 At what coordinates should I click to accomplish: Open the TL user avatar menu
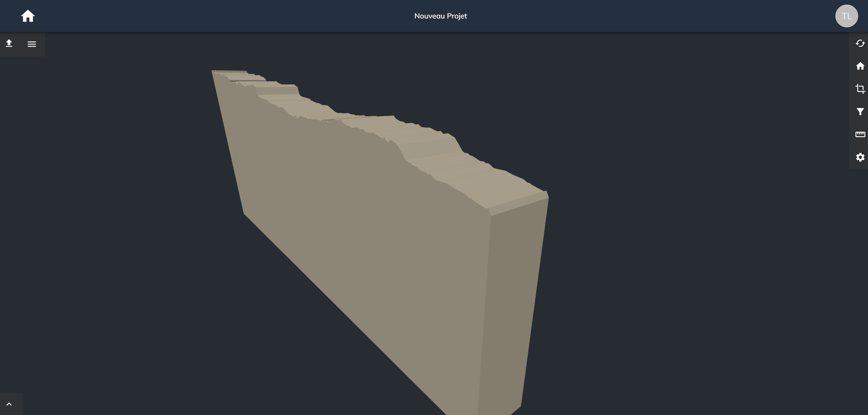(x=846, y=16)
